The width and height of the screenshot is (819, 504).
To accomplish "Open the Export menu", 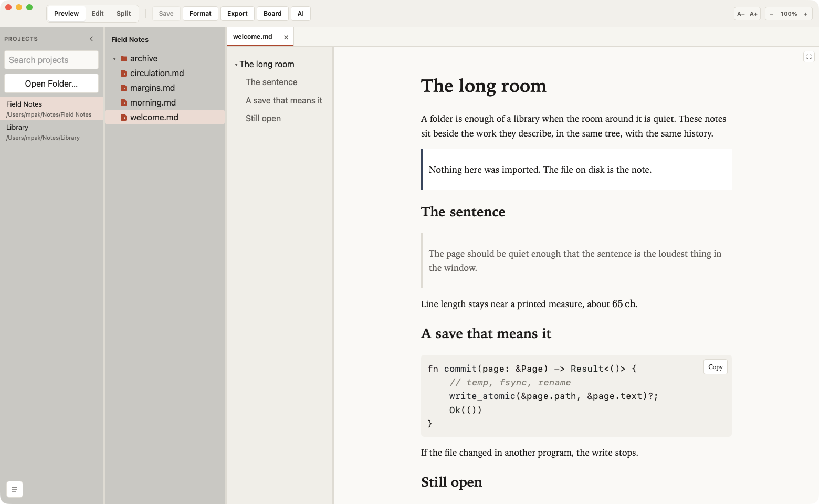I will point(237,14).
